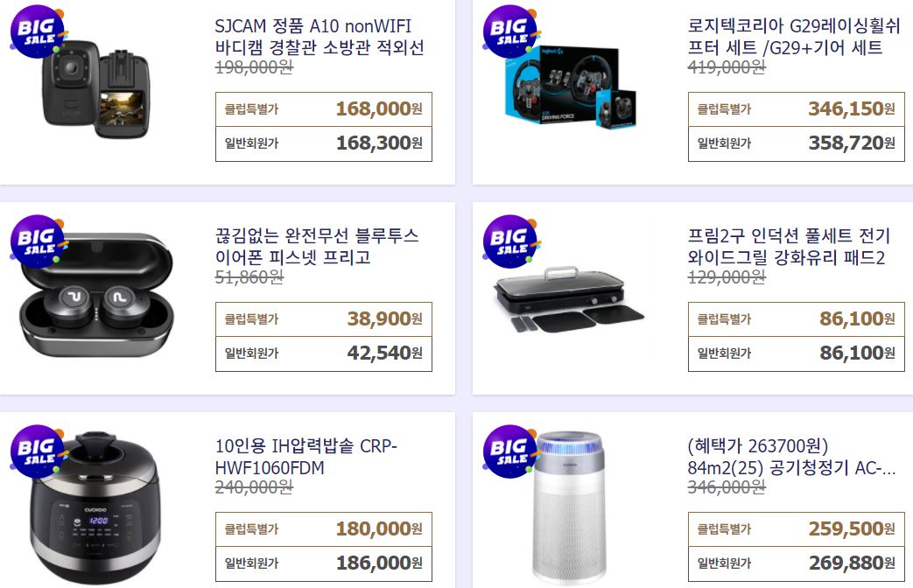This screenshot has height=588, width=913.
Task: Open the white air purifier product image
Action: (570, 507)
